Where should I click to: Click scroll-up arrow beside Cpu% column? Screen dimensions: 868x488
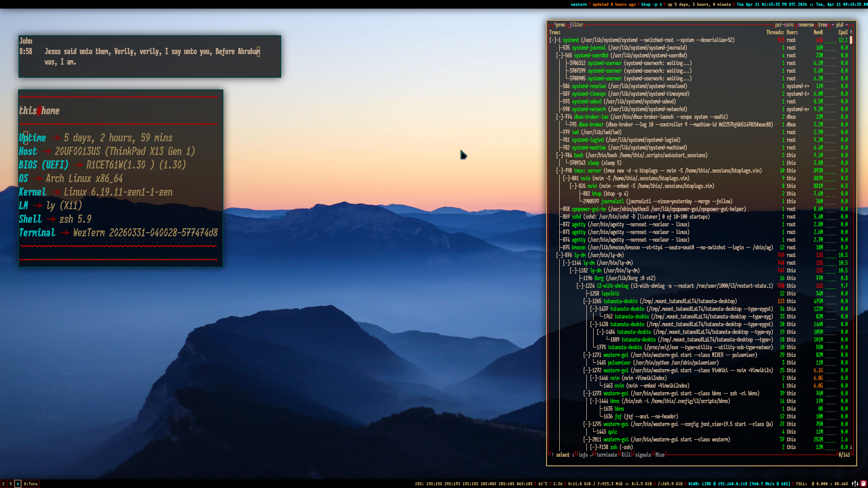851,33
